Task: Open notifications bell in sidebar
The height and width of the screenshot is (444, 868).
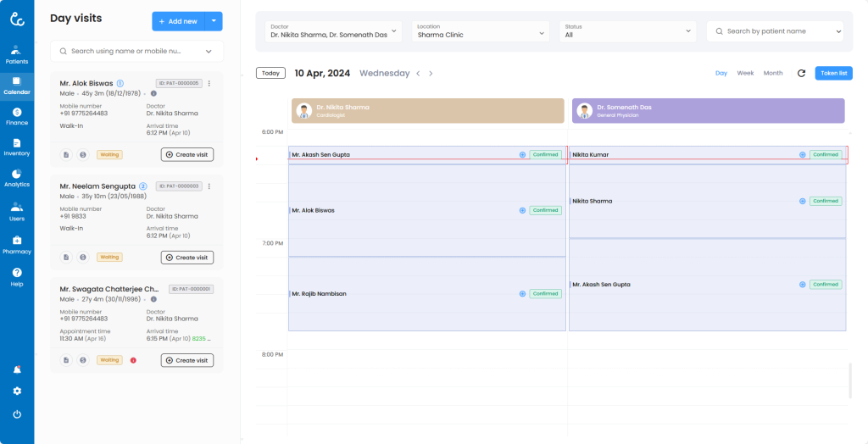Action: coord(17,370)
